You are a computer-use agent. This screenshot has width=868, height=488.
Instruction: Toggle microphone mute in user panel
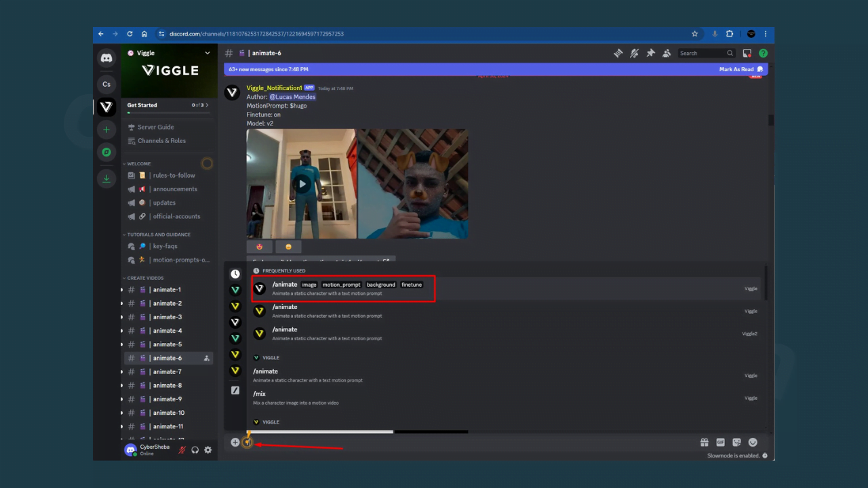pos(182,450)
